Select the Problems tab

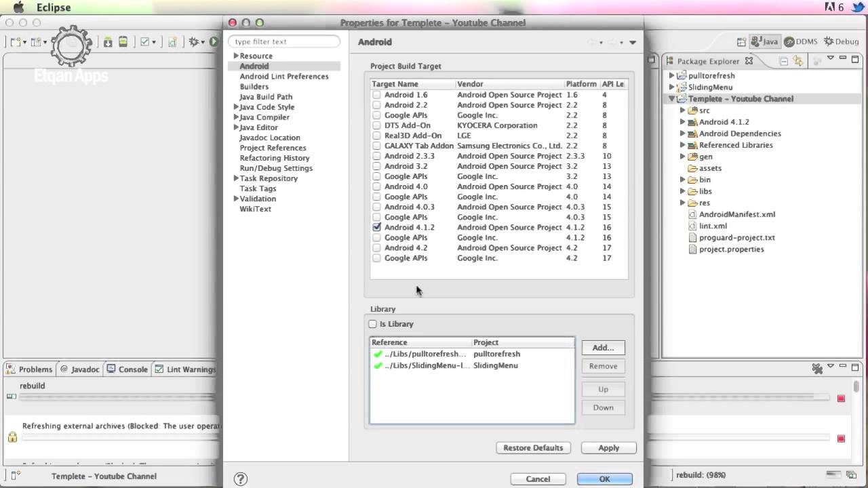29,369
